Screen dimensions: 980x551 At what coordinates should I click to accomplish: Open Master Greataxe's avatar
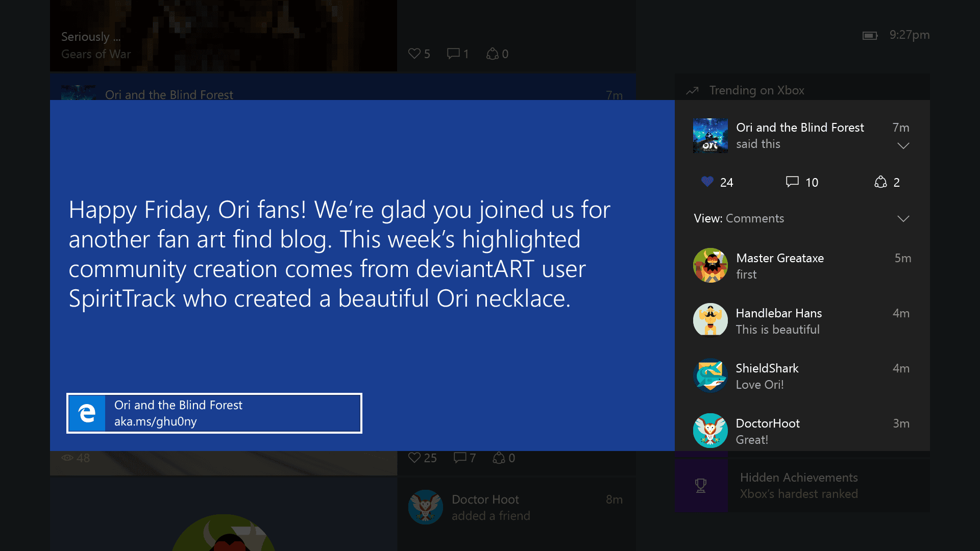(x=710, y=265)
